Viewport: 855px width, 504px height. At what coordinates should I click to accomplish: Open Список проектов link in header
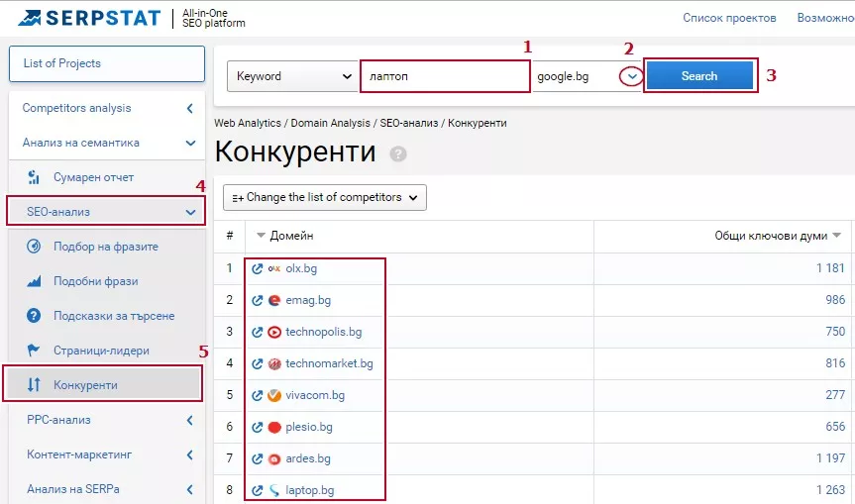729,18
